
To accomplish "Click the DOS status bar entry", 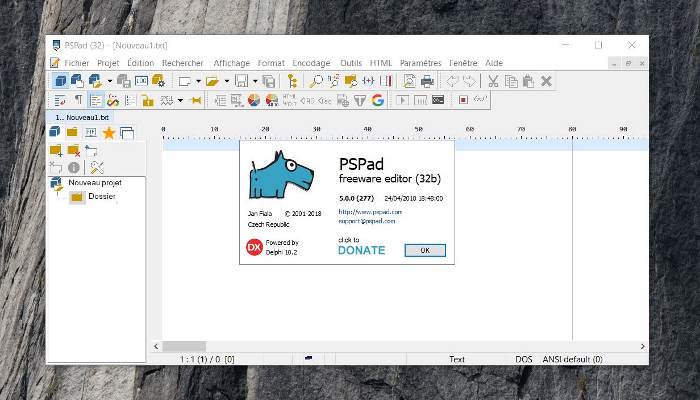I will (x=524, y=359).
